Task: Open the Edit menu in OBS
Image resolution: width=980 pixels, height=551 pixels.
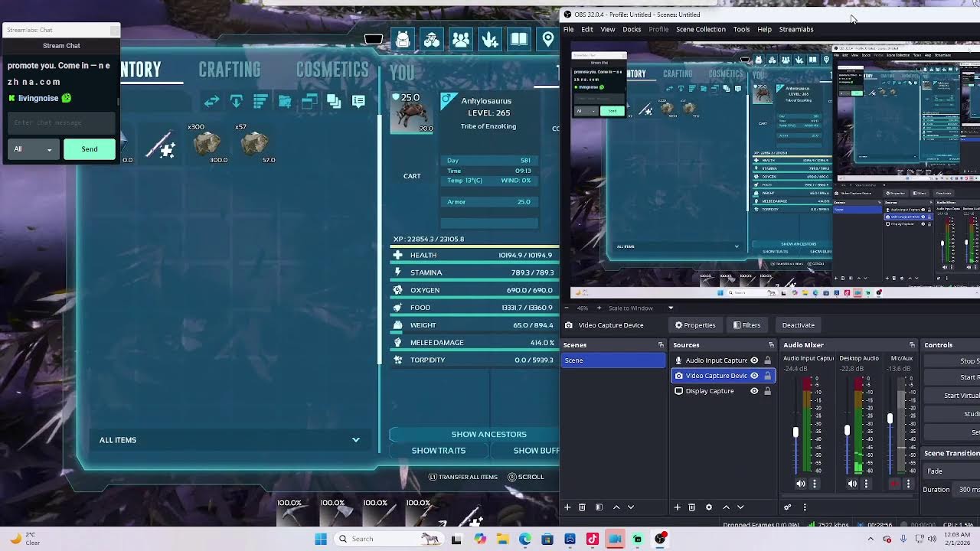Action: point(587,29)
